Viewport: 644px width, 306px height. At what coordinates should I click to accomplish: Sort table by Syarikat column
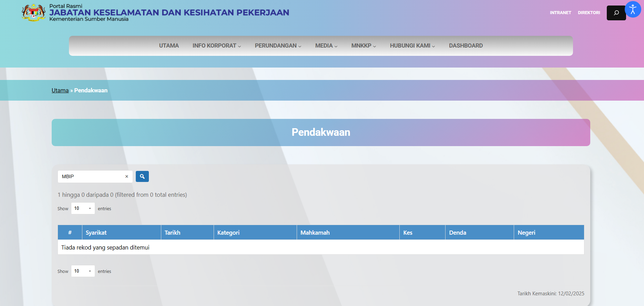[121, 233]
